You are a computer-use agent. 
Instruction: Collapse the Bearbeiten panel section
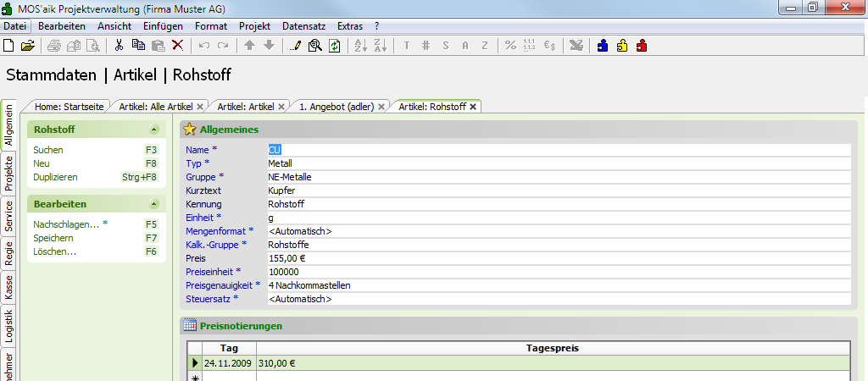click(x=153, y=204)
